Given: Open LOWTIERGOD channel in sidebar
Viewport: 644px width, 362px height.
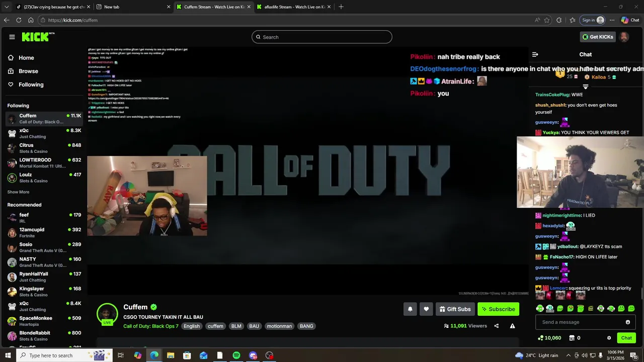Looking at the screenshot, I should coord(44,163).
